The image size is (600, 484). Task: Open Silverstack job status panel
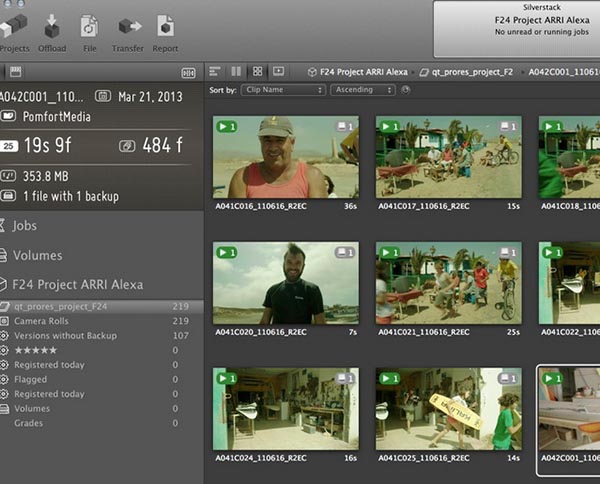(x=516, y=28)
